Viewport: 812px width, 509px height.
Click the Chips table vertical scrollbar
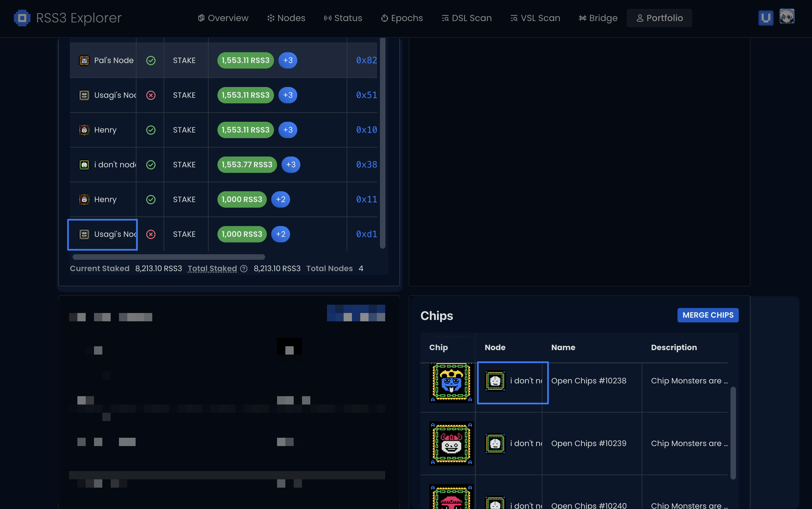pos(733,433)
